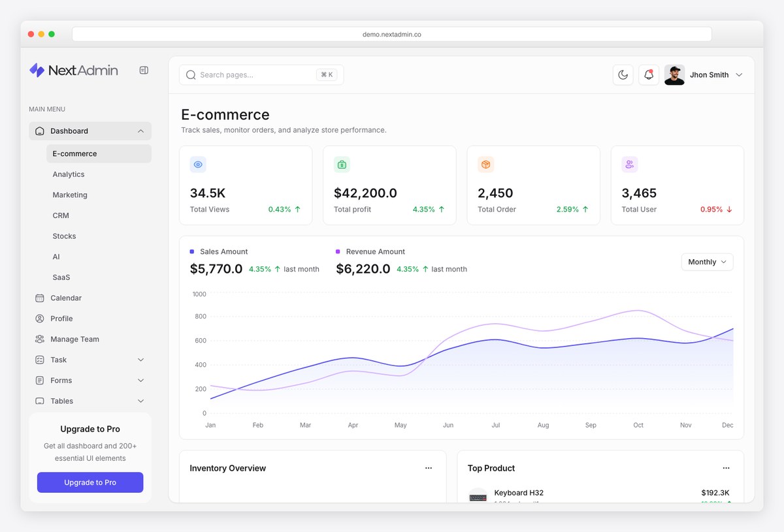The width and height of the screenshot is (784, 532).
Task: Click the Revenue Amount legend color dot
Action: click(338, 251)
